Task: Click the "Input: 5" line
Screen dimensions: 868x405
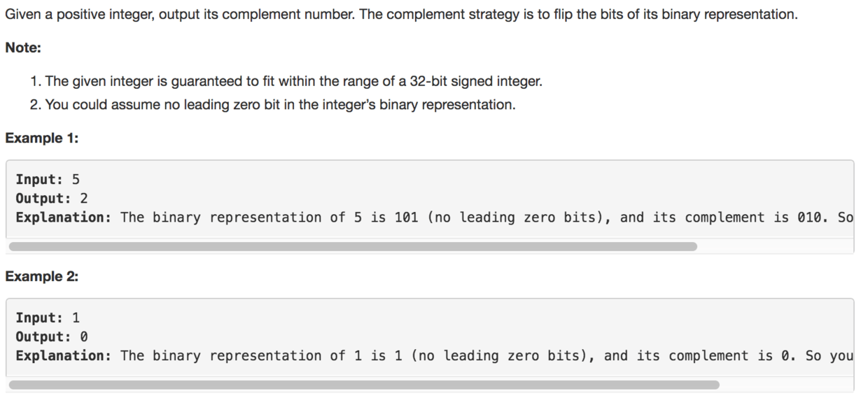Action: [x=48, y=179]
